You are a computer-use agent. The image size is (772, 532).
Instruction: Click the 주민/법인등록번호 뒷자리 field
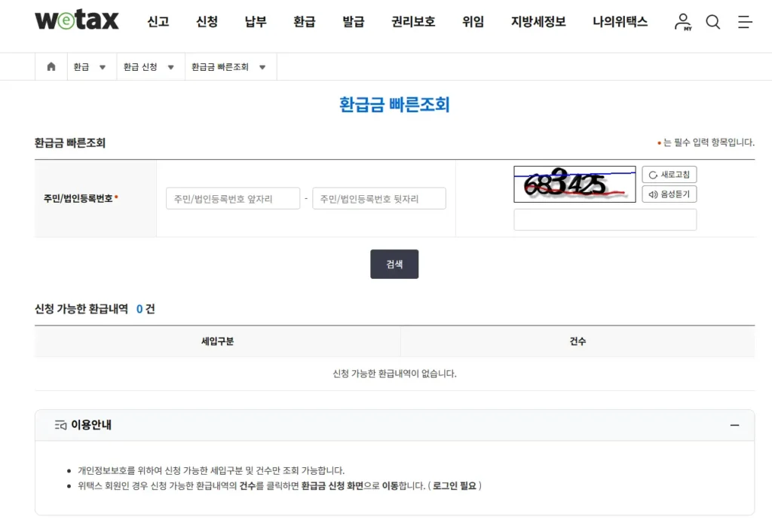tap(379, 198)
